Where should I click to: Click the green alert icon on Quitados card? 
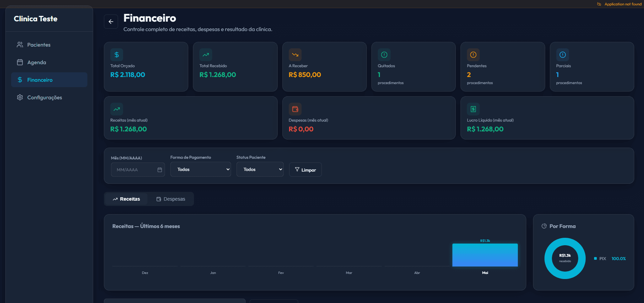384,55
